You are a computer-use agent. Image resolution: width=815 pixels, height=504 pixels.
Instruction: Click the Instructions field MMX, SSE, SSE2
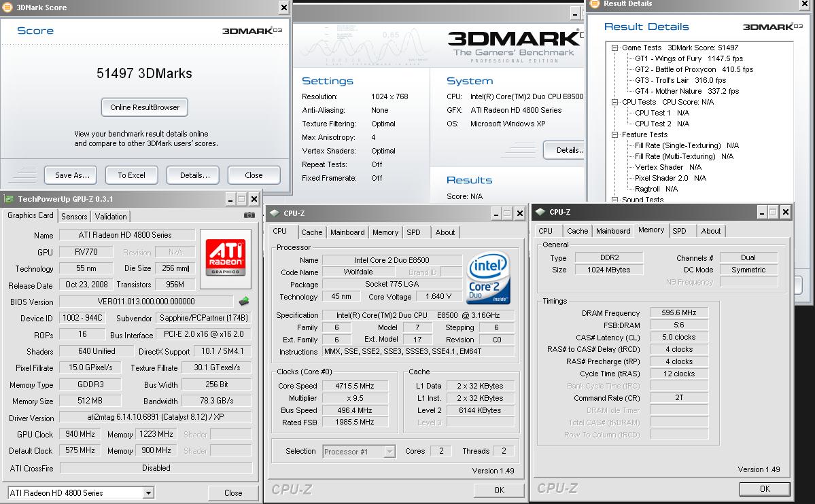(419, 351)
